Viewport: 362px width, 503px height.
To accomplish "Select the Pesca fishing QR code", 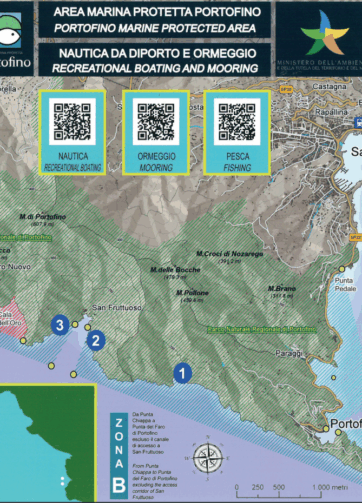I will coord(237,122).
